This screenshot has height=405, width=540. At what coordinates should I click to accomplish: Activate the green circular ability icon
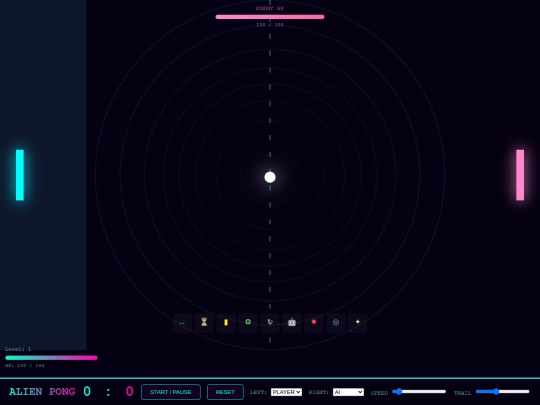(248, 323)
